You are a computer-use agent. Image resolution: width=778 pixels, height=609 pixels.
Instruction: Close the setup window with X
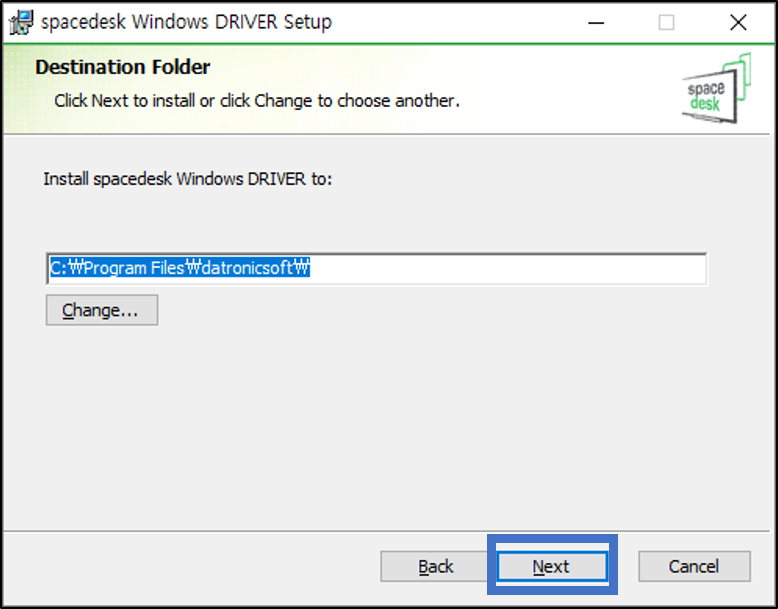pyautogui.click(x=738, y=23)
